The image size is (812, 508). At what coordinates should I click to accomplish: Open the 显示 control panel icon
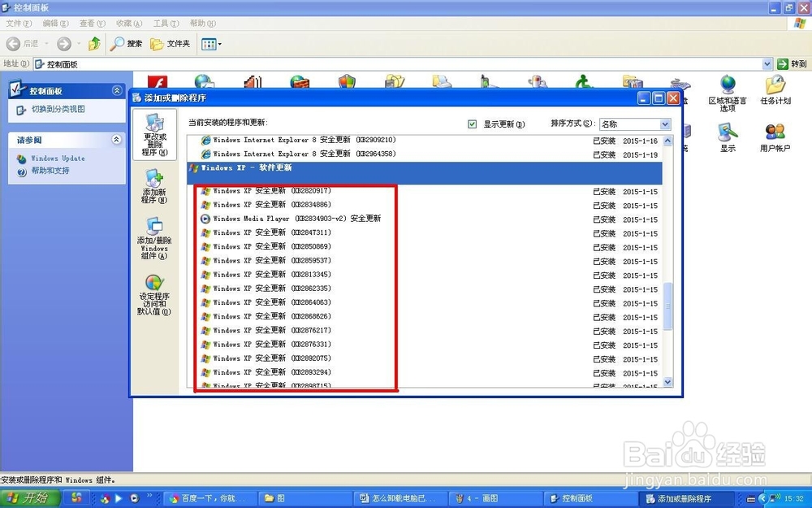(728, 137)
